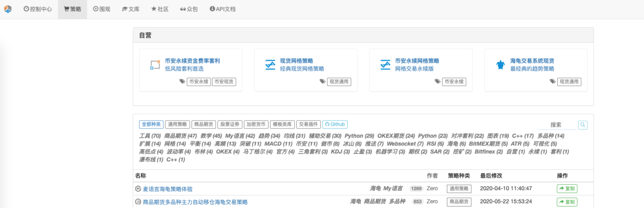The height and width of the screenshot is (208, 644).
Task: Click the site logo icon
Action: click(7, 9)
